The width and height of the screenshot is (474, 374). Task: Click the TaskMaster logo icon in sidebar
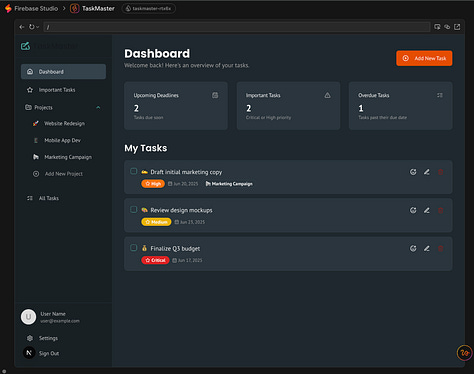coord(25,46)
